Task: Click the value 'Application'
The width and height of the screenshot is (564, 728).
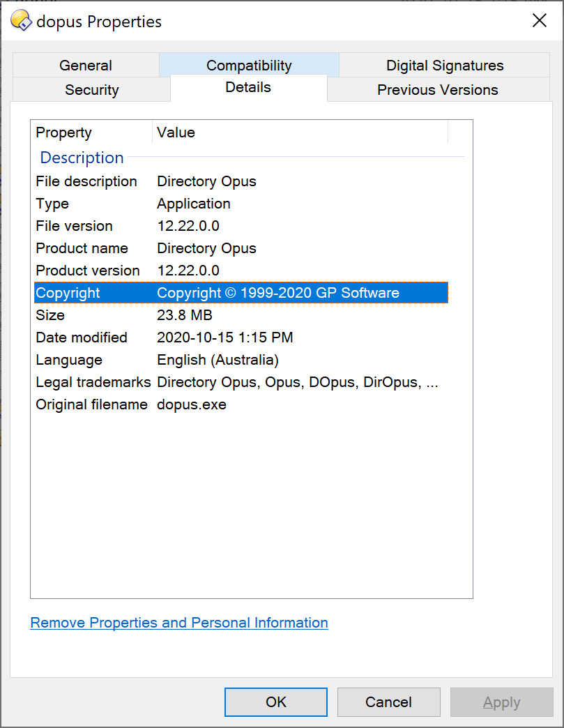Action: [194, 204]
